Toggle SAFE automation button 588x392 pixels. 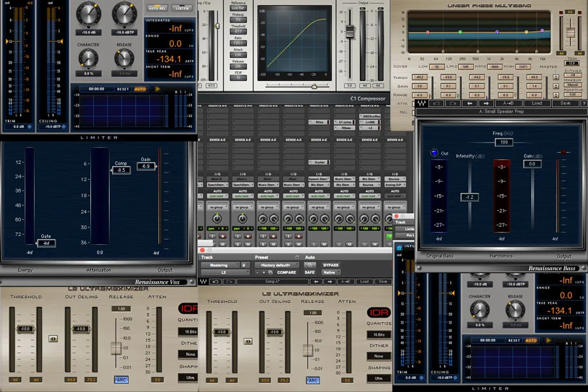(x=310, y=272)
